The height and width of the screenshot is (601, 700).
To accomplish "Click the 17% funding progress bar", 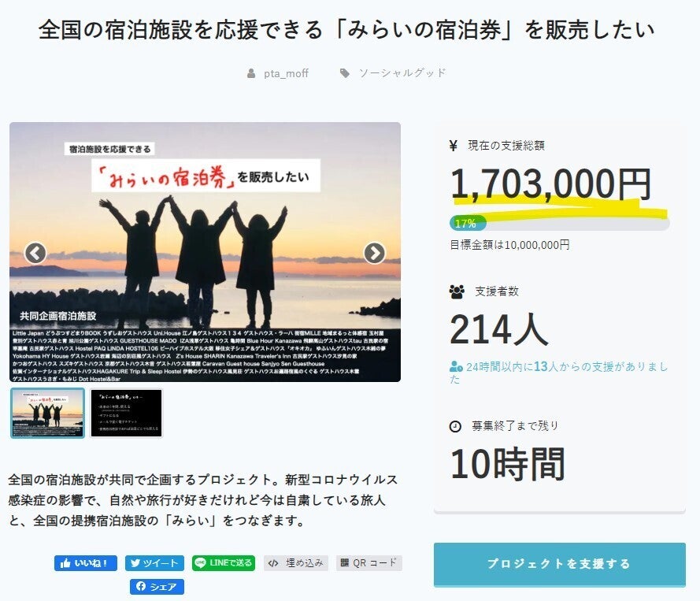I will coord(559,223).
